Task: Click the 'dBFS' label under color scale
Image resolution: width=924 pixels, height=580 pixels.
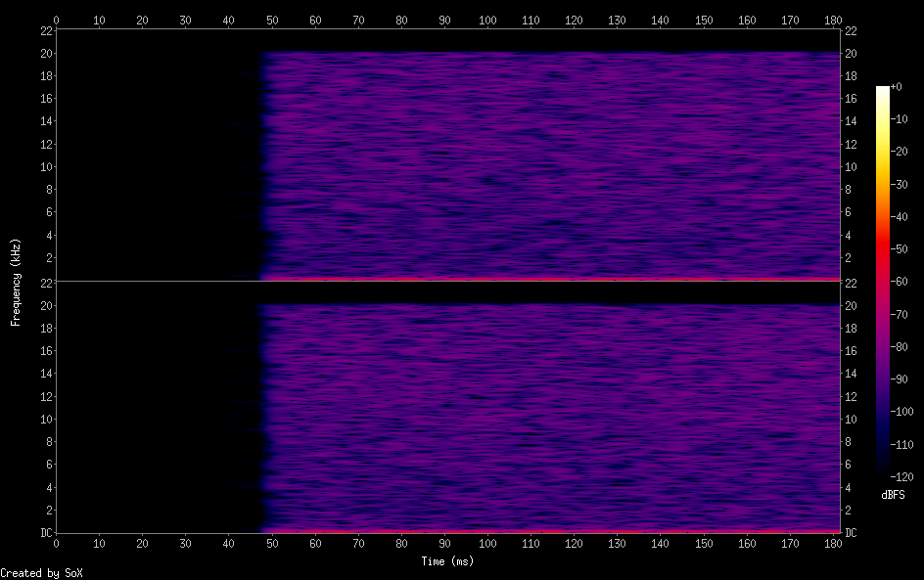Action: pyautogui.click(x=893, y=495)
